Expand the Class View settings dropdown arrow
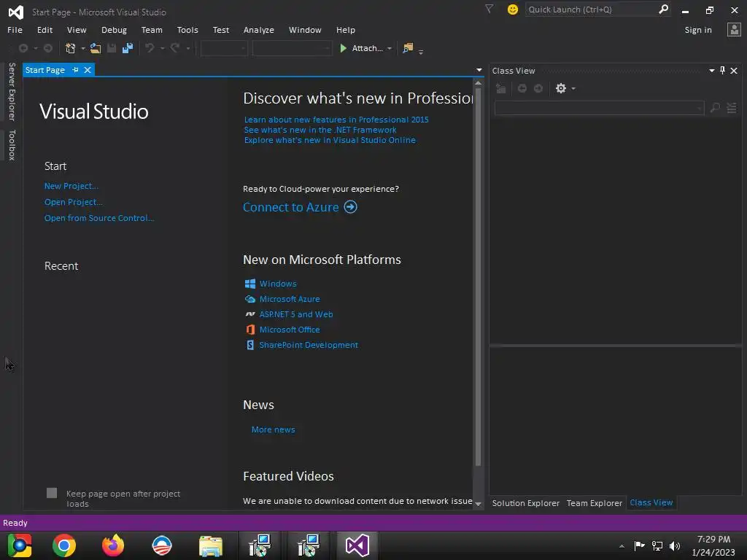Viewport: 747px width, 560px height. (573, 88)
